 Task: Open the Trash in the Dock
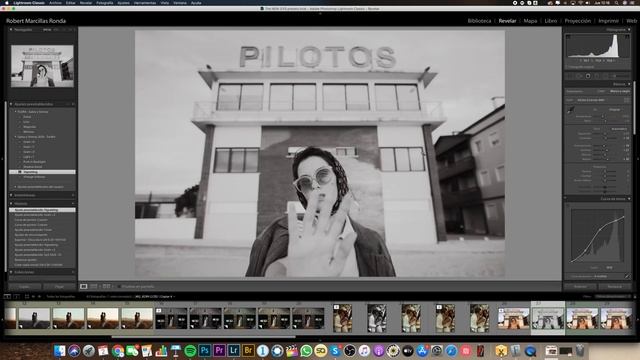580,350
